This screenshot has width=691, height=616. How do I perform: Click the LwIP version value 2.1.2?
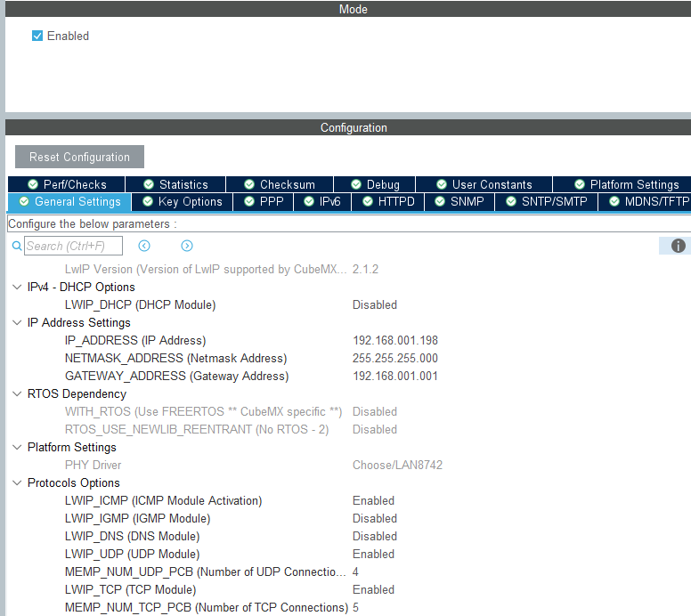pos(365,269)
